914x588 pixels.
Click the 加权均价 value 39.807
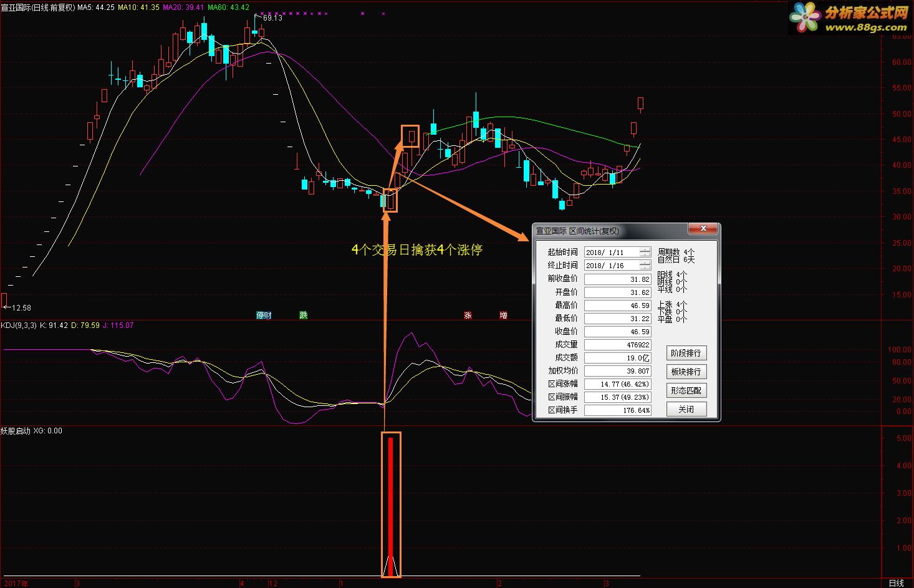[617, 371]
